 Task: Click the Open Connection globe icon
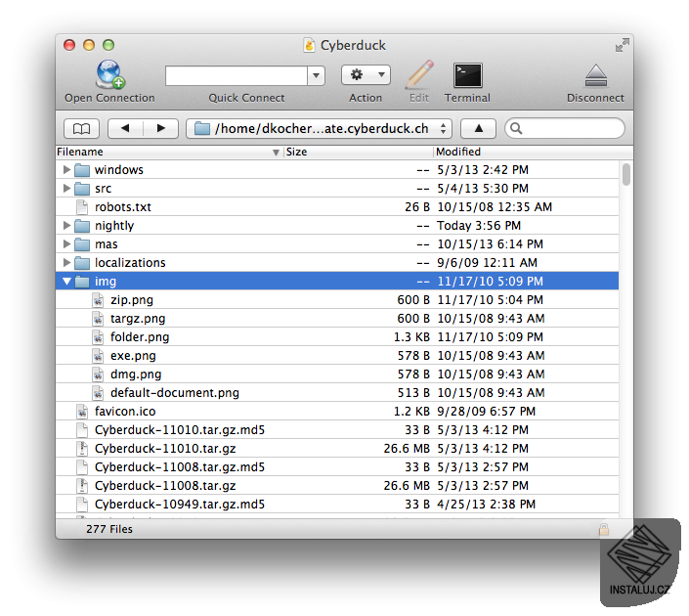pos(110,74)
